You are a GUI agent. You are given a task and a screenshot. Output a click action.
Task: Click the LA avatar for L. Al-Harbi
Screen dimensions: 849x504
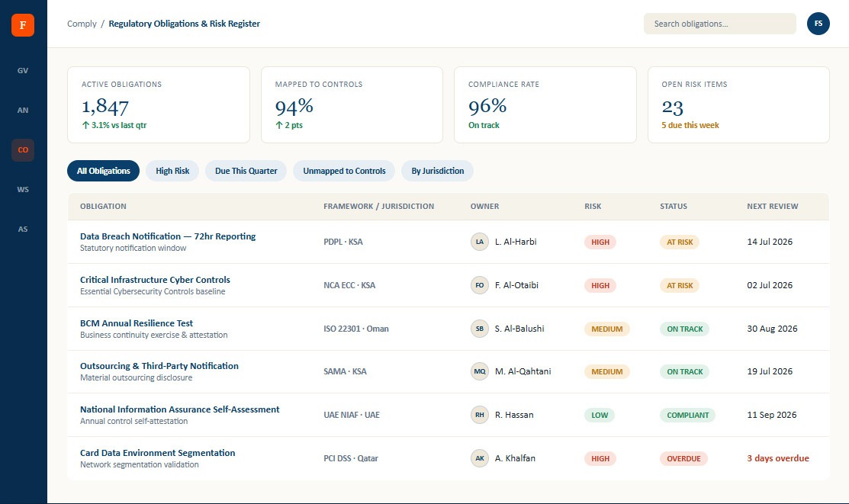coord(480,242)
